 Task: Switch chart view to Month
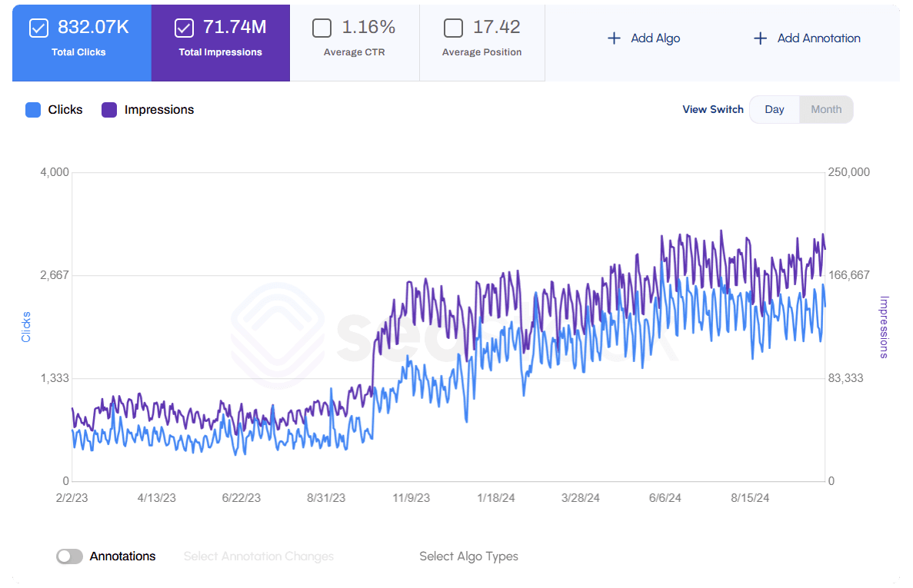[826, 109]
